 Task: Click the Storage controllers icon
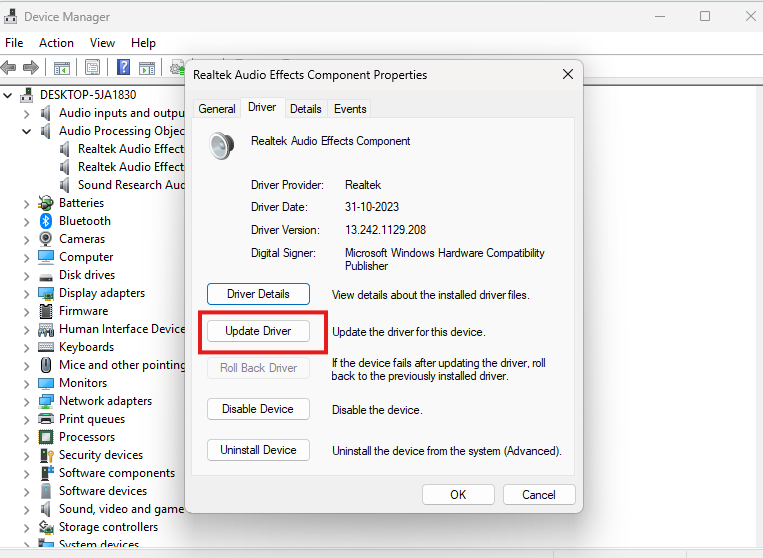[46, 527]
